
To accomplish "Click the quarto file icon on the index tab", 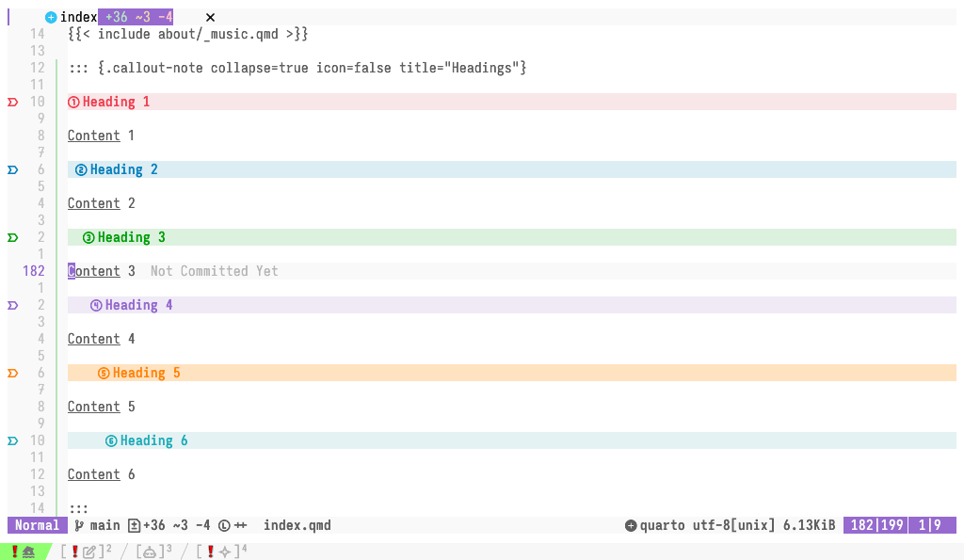I will point(51,17).
